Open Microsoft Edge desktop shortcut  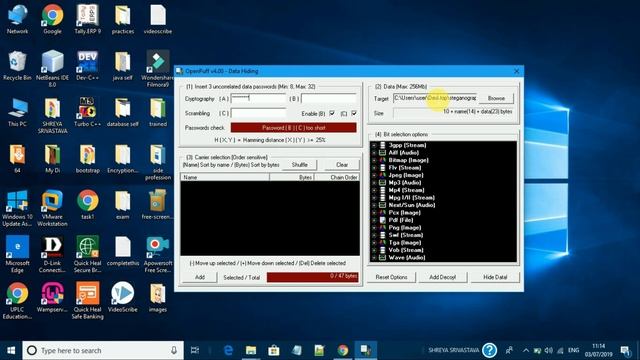click(17, 254)
